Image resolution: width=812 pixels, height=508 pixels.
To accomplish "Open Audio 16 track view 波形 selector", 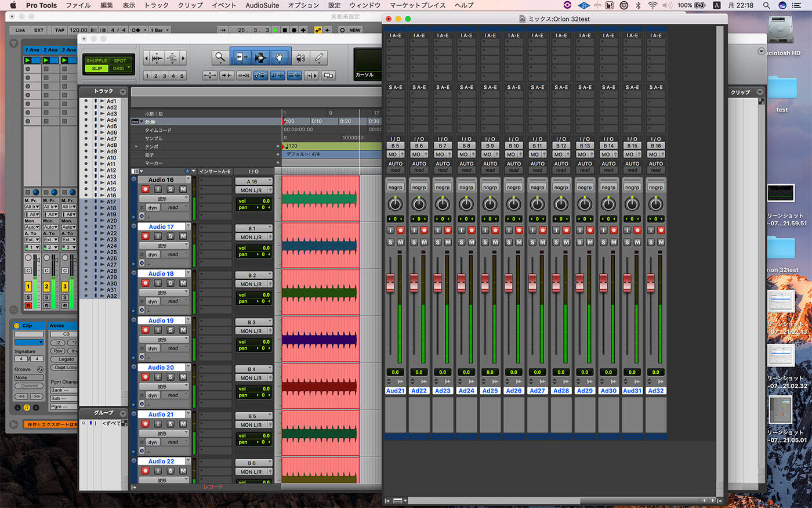I will click(164, 199).
